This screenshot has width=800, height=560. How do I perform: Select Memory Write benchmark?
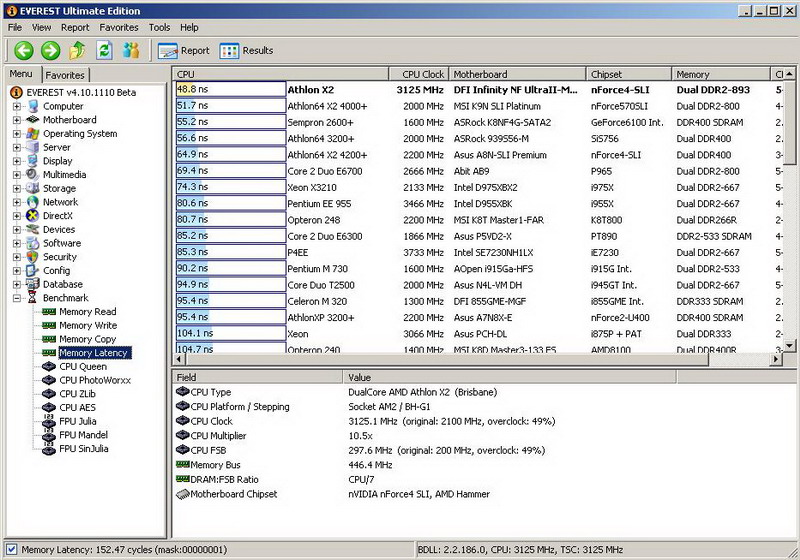(x=88, y=325)
